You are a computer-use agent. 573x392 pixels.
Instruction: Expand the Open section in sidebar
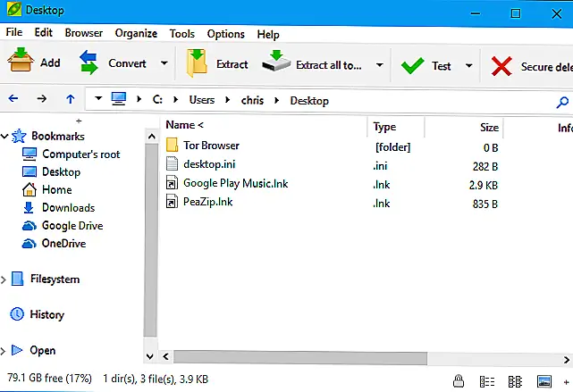[x=5, y=351]
